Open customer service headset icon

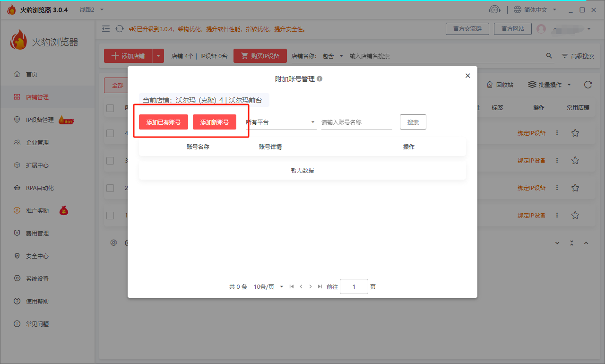pos(494,10)
